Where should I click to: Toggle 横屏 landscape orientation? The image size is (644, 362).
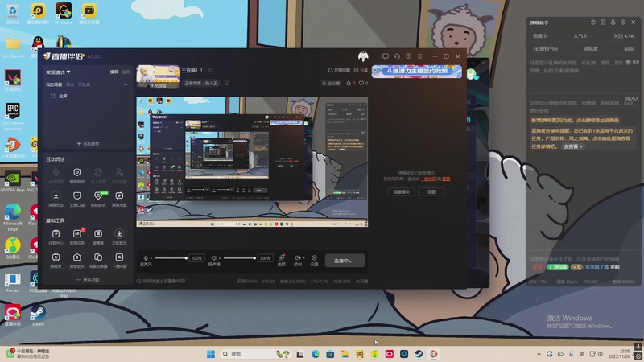click(114, 72)
